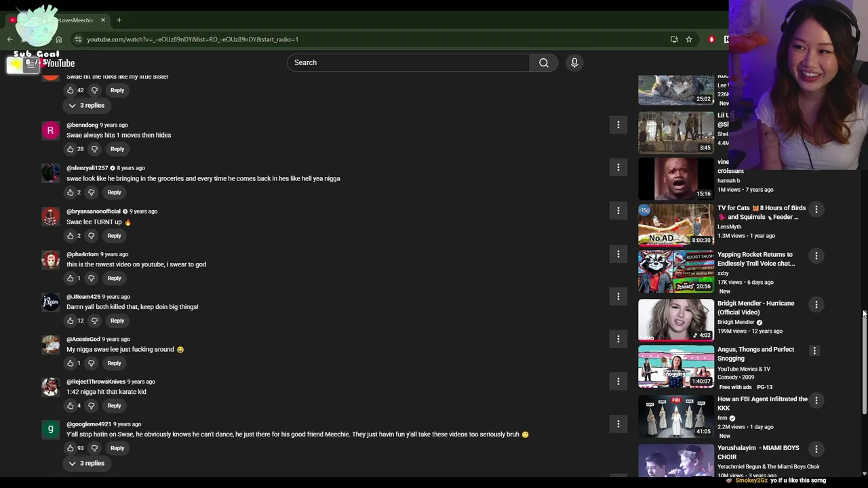Image resolution: width=868 pixels, height=488 pixels.
Task: Like the comment by @googleme4921
Action: coord(70,448)
